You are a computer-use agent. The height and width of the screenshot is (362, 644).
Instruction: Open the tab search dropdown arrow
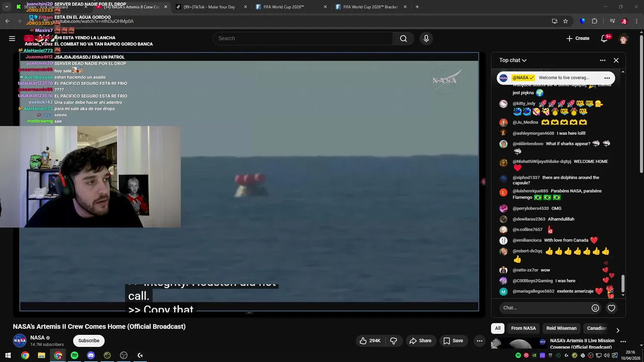7,7
